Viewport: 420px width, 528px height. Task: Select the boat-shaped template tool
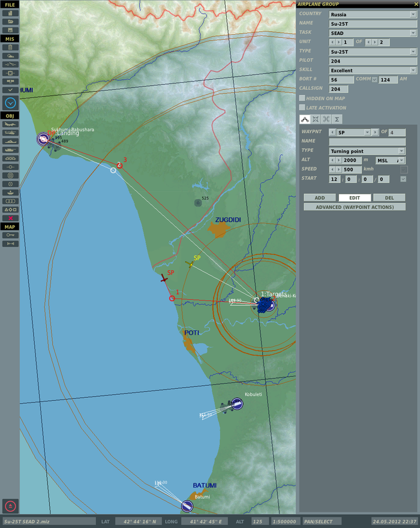(x=10, y=193)
